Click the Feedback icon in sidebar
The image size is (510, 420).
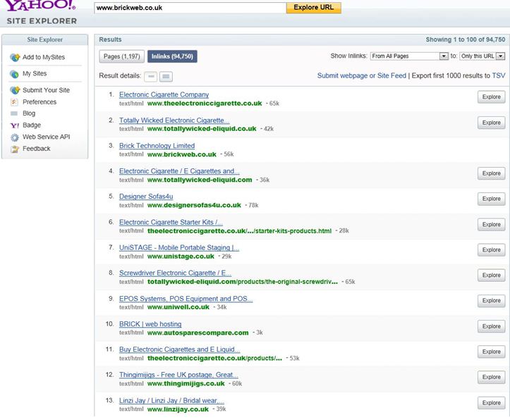point(14,149)
